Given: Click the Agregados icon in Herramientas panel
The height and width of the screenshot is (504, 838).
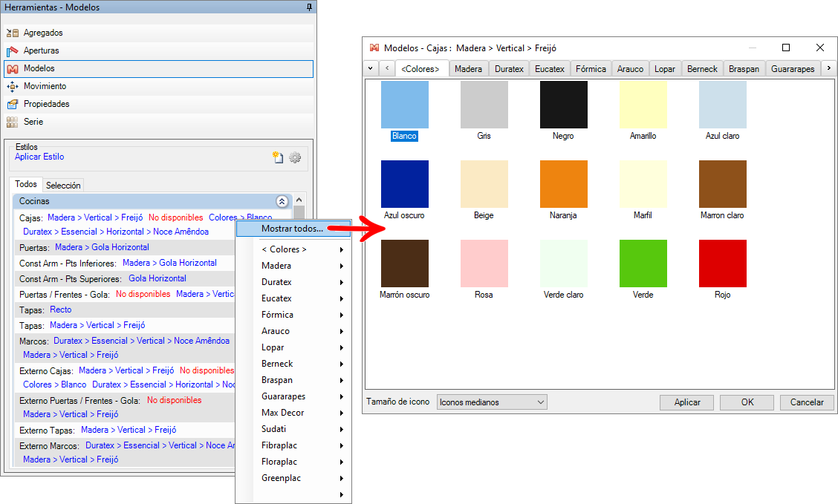Looking at the screenshot, I should pyautogui.click(x=13, y=33).
